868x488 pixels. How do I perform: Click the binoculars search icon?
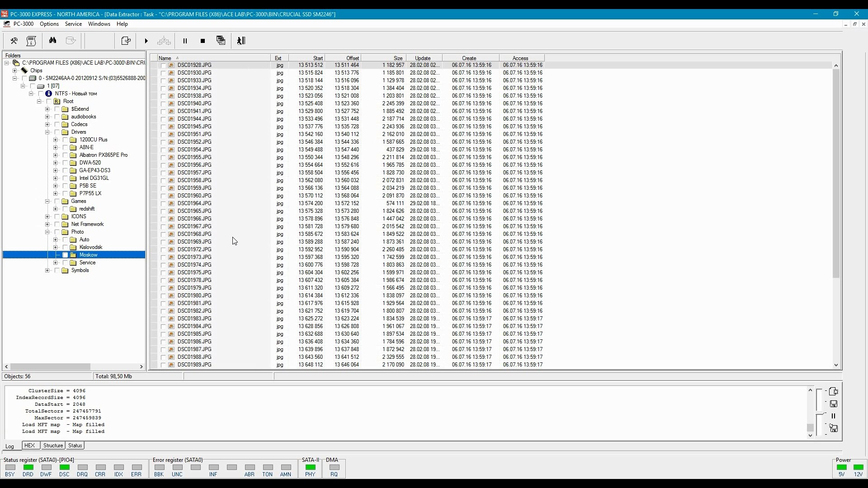(x=53, y=41)
